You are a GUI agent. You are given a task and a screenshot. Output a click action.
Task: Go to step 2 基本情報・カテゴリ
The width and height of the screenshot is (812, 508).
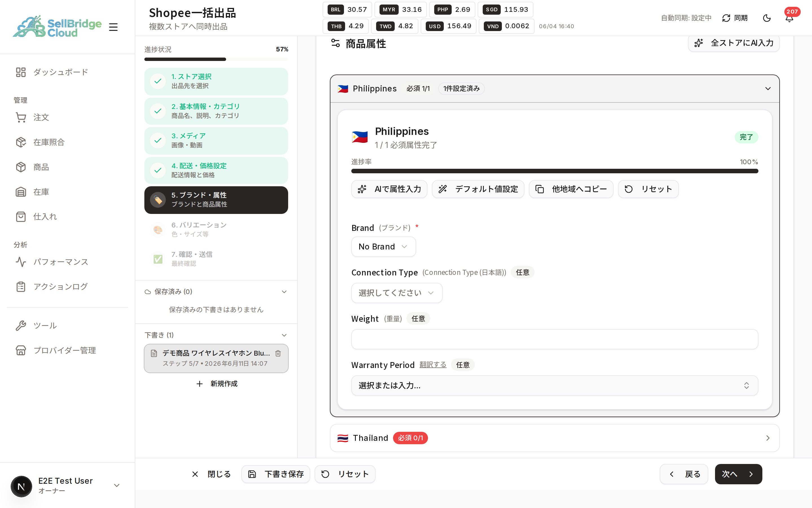[216, 111]
